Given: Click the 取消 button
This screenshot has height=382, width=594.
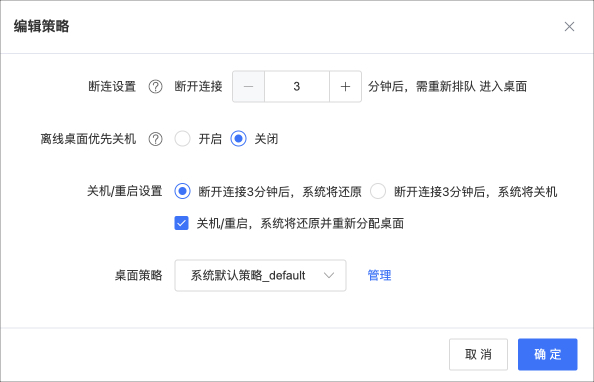Looking at the screenshot, I should 478,354.
